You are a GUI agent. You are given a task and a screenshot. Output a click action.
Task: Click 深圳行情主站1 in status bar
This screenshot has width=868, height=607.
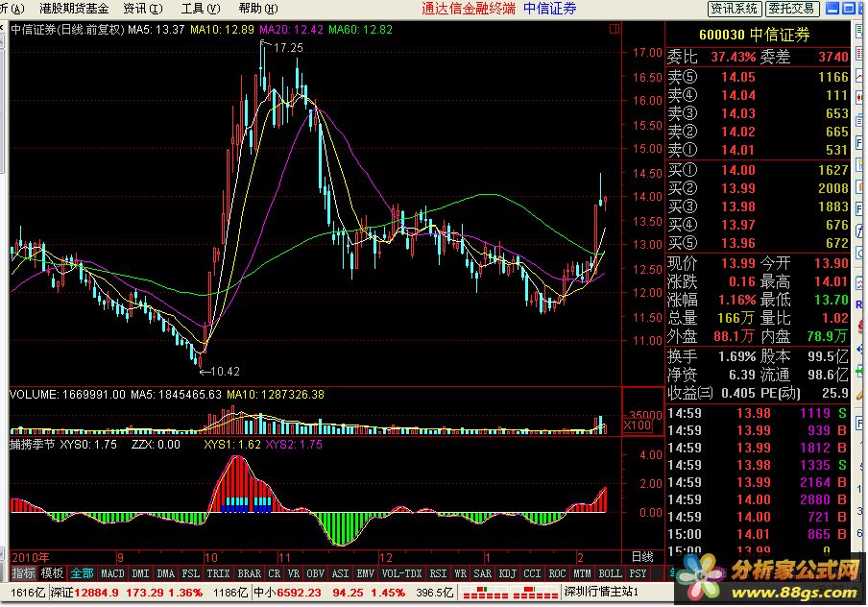tap(601, 592)
